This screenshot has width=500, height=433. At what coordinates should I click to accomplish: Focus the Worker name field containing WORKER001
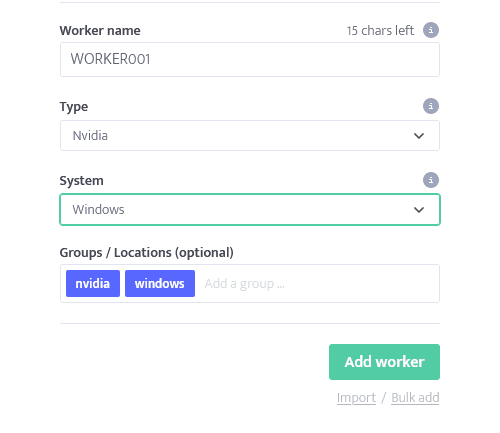pos(250,60)
